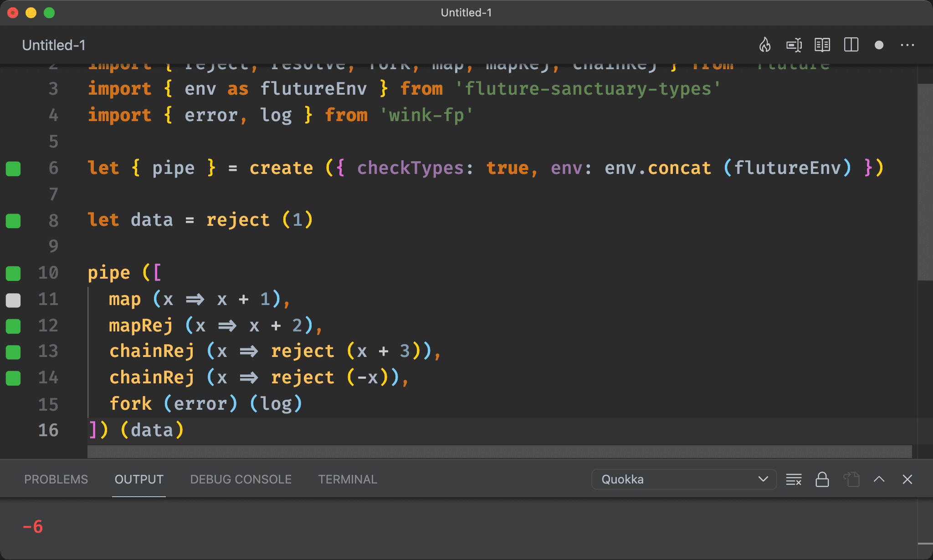Click 'fluture-sanctuary-types' import string

coord(588,89)
